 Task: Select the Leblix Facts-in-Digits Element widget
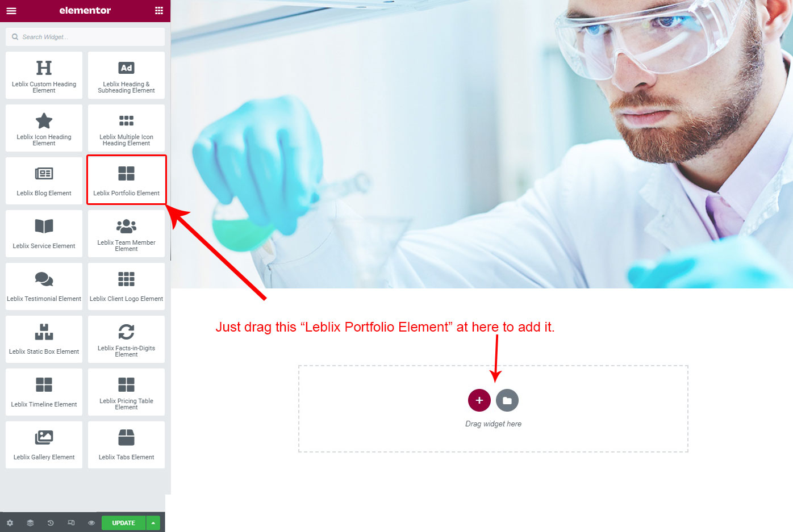pos(126,339)
